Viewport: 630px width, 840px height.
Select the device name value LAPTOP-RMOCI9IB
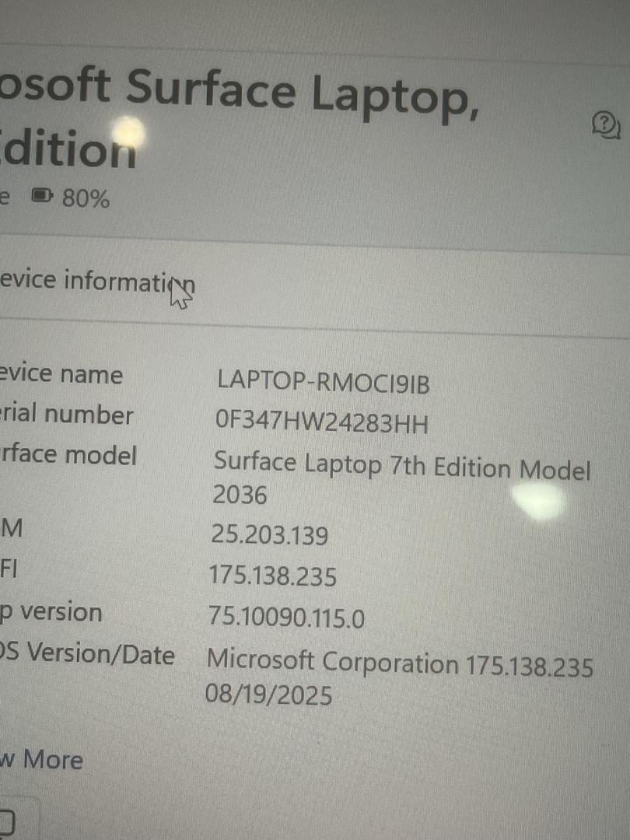tap(323, 381)
